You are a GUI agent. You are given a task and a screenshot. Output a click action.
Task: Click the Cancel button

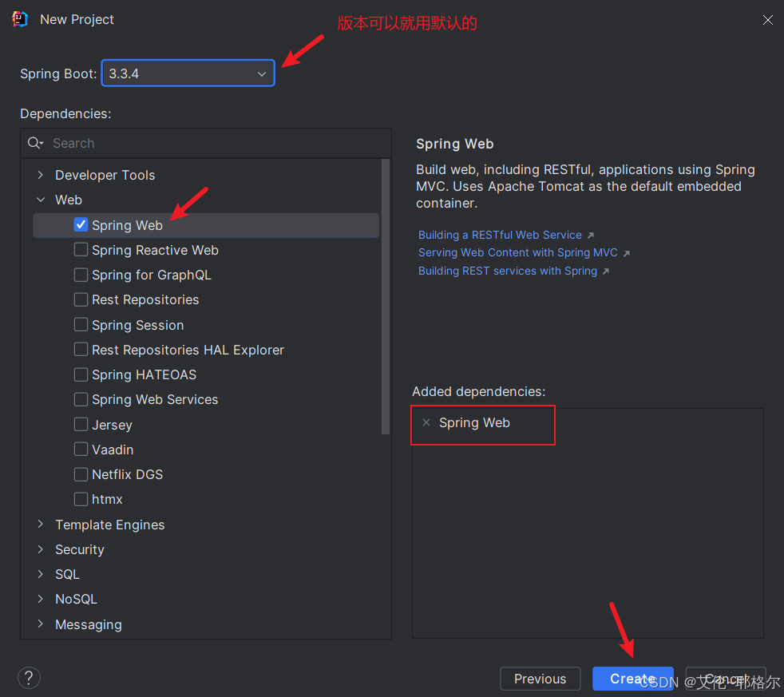[726, 679]
